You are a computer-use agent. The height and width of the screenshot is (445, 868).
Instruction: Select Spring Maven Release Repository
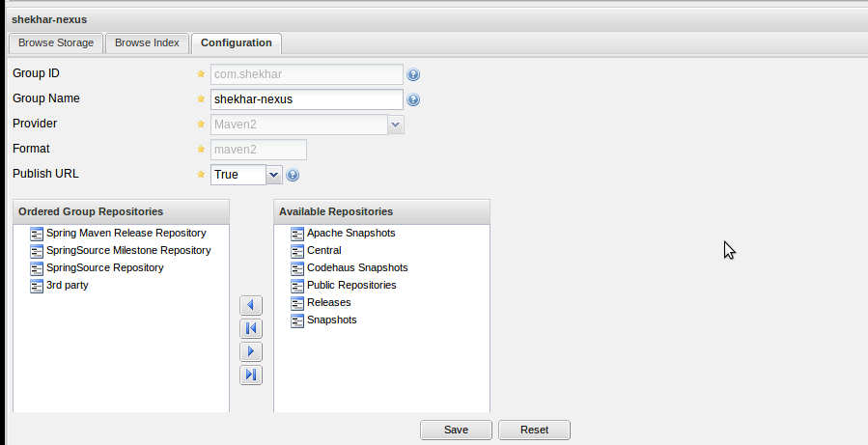(126, 234)
